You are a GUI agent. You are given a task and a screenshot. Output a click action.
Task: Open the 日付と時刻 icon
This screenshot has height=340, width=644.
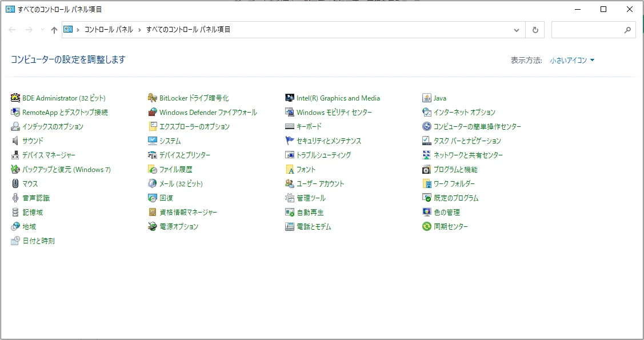[15, 241]
